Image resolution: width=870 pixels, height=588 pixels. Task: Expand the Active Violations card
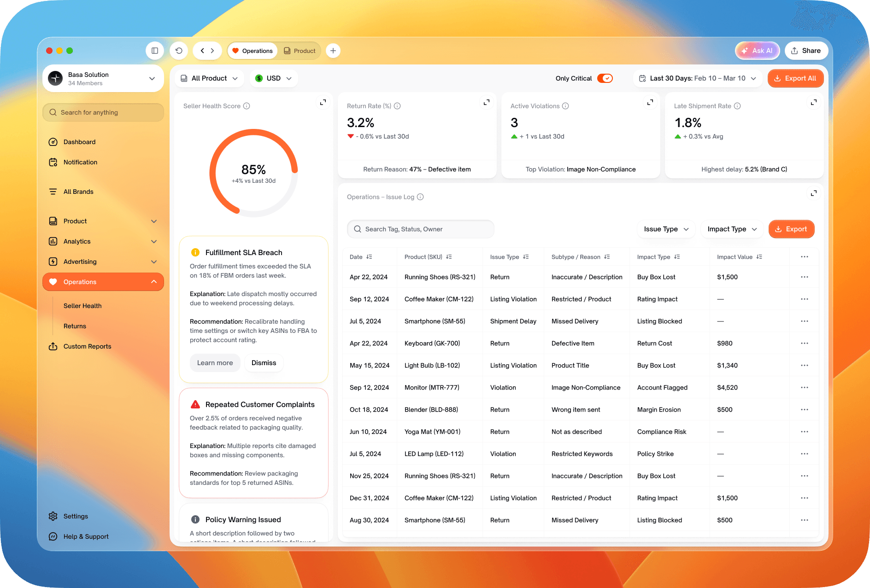pyautogui.click(x=650, y=102)
